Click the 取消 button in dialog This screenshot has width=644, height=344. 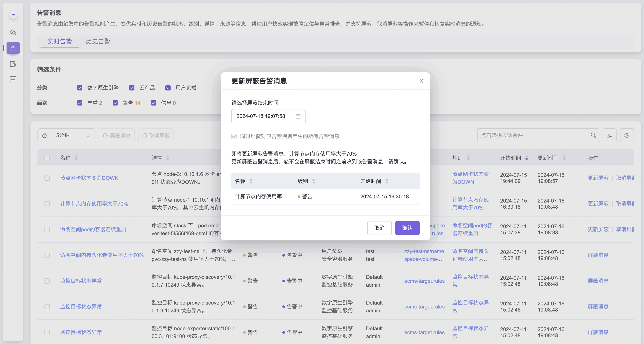click(379, 228)
